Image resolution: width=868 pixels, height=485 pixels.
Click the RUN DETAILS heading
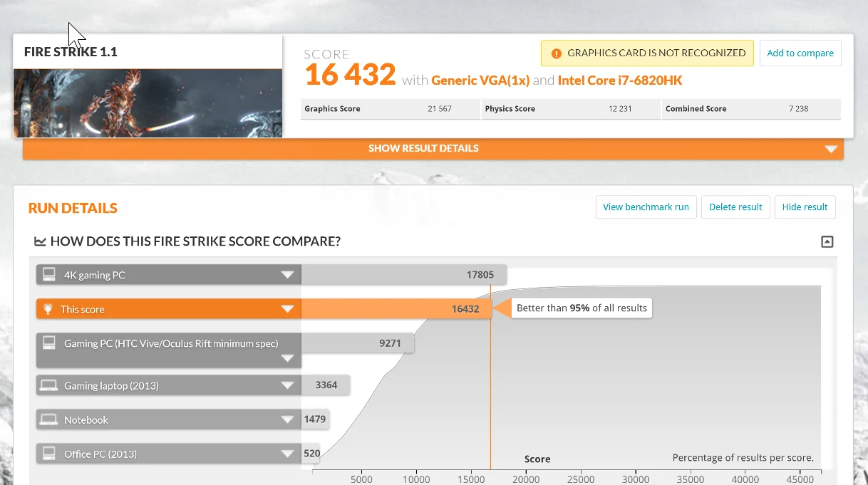pos(73,208)
